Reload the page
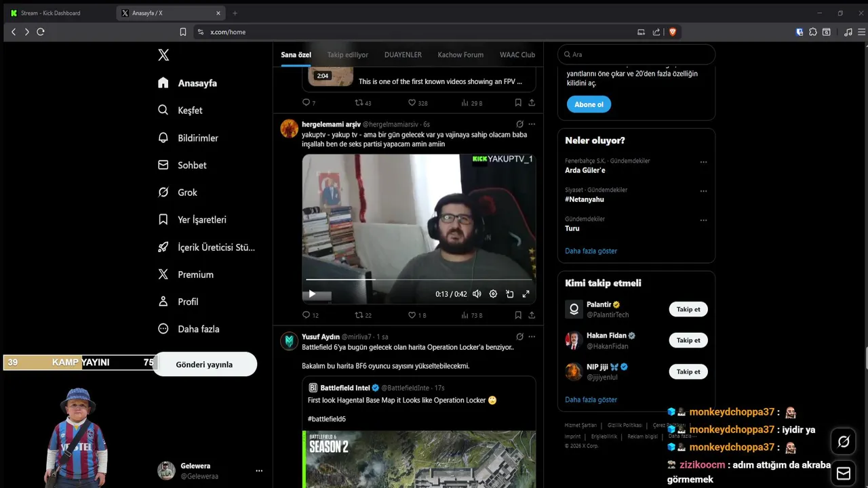Screen dimensions: 868x488 [x=41, y=32]
